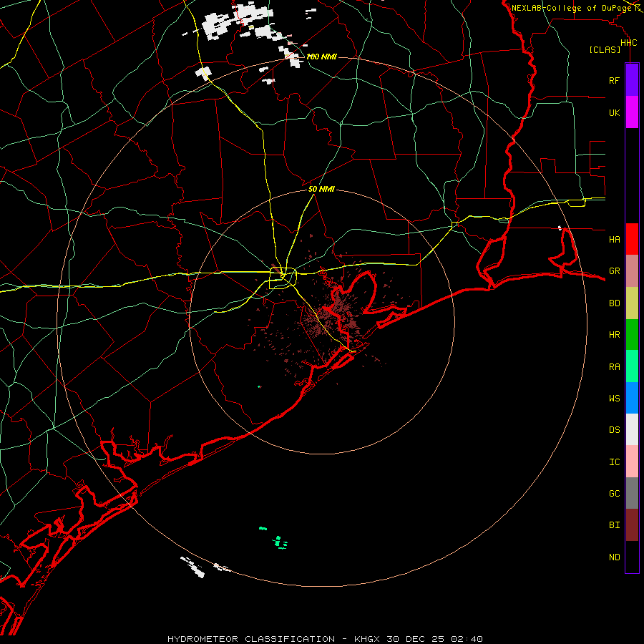The width and height of the screenshot is (644, 644).
Task: Click the GC gray legend swatch
Action: point(632,493)
